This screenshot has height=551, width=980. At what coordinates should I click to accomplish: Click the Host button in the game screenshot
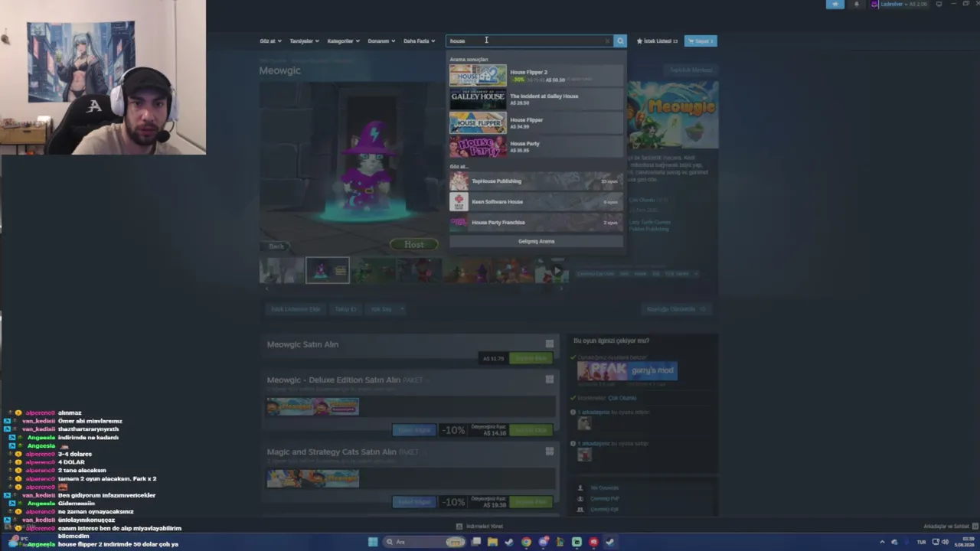tap(414, 244)
